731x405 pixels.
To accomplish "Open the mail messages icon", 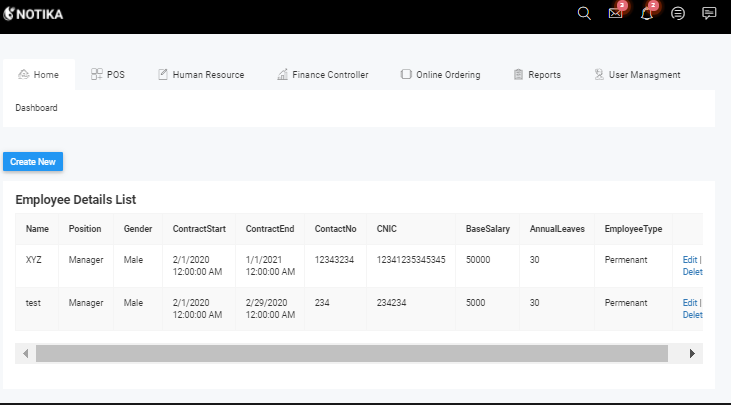I will (615, 13).
